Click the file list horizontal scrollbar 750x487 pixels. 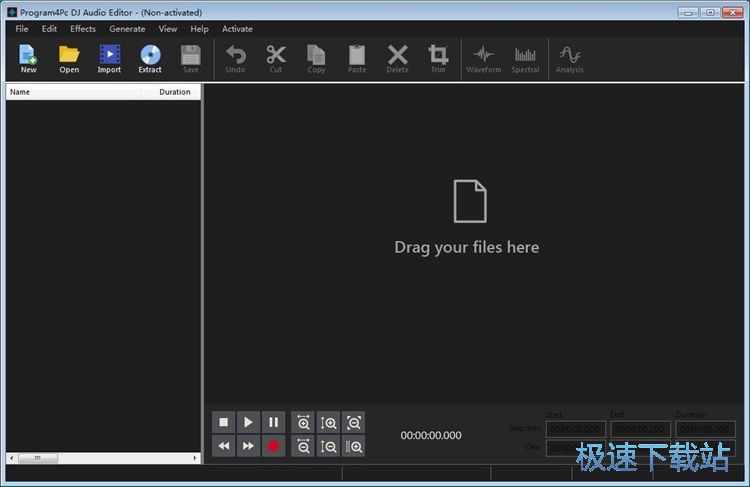point(100,458)
